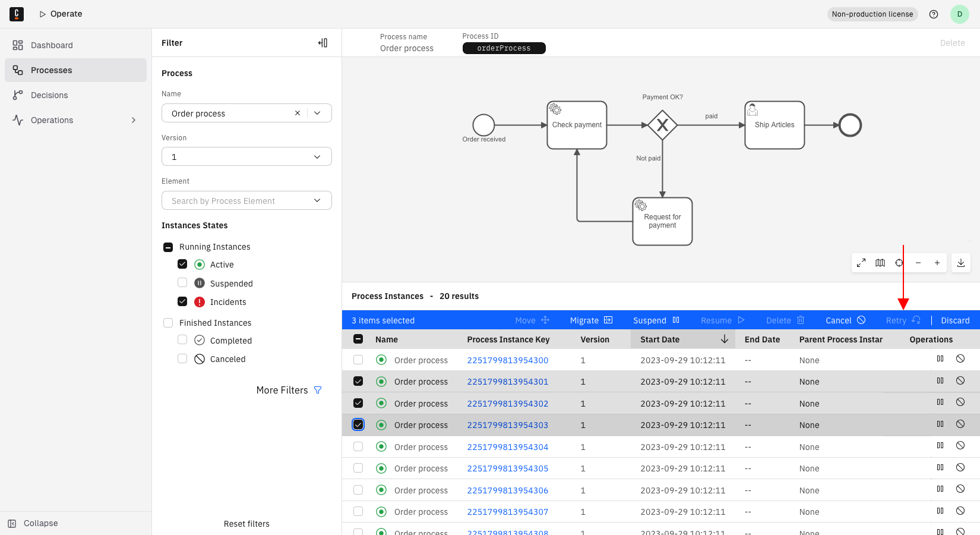Click the Camunda logo icon
The height and width of the screenshot is (535, 980).
point(17,14)
